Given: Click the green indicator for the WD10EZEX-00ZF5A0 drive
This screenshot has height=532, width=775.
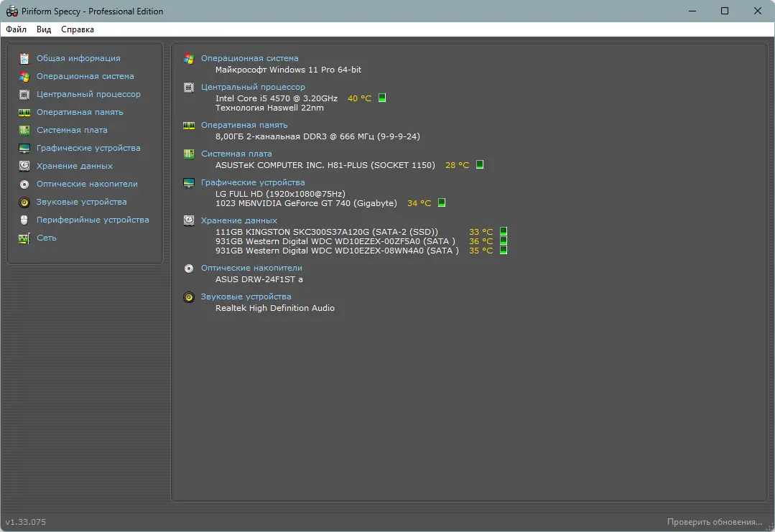Looking at the screenshot, I should point(503,241).
